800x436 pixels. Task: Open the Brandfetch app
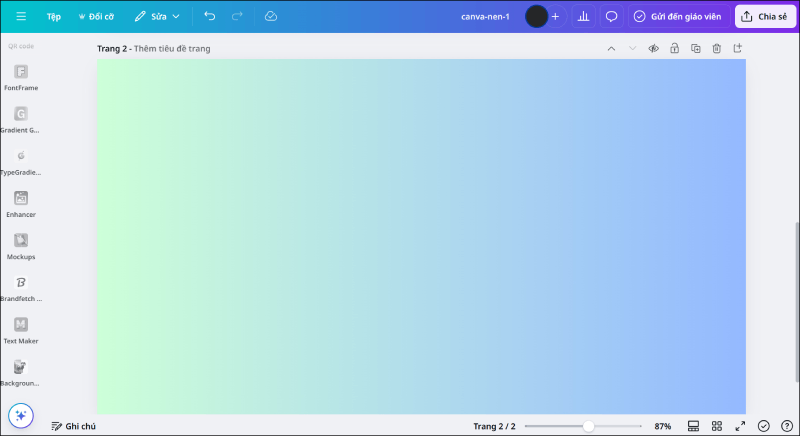21,289
